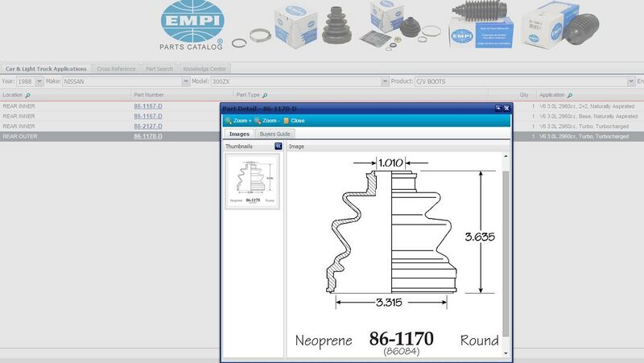The image size is (644, 363).
Task: Click Zoom + in the Part Detail toolbar
Action: (238, 121)
